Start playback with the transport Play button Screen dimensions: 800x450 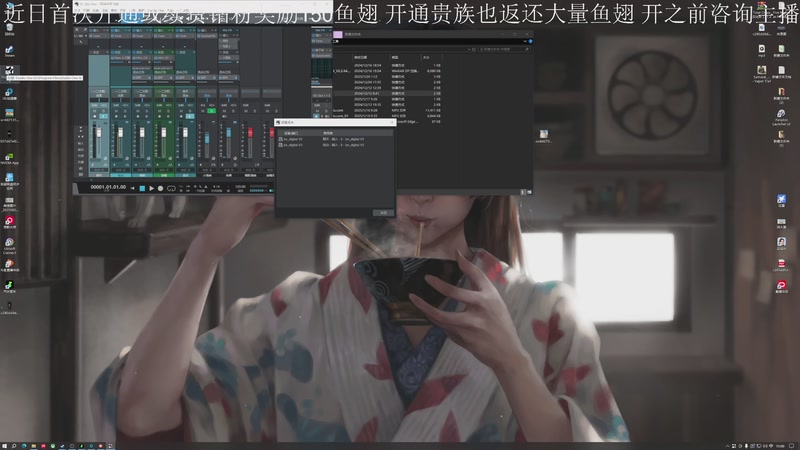[152, 188]
